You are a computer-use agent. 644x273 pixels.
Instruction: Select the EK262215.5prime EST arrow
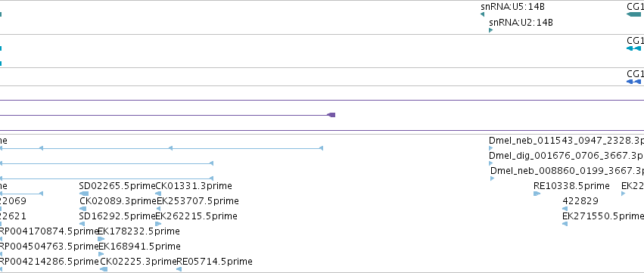pyautogui.click(x=158, y=224)
